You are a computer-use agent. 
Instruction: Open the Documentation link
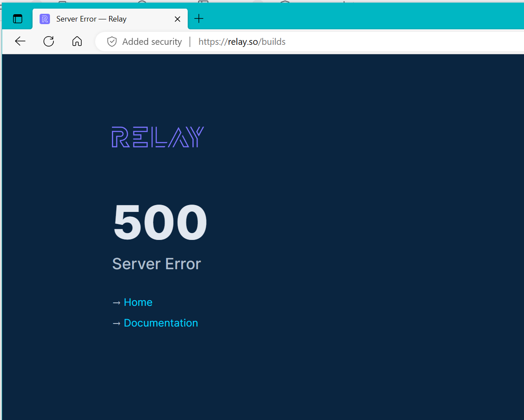click(161, 323)
